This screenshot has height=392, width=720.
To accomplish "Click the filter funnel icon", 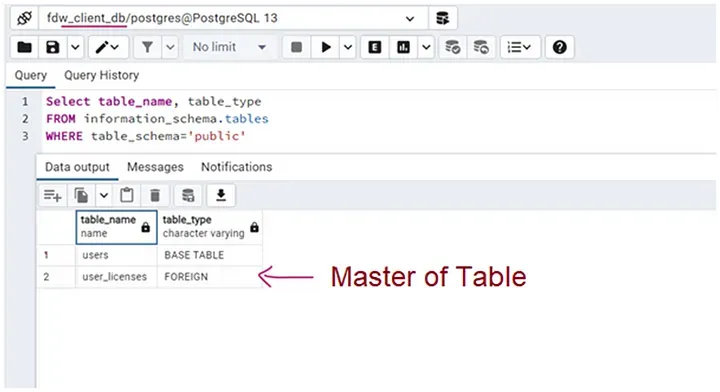I will (x=147, y=47).
